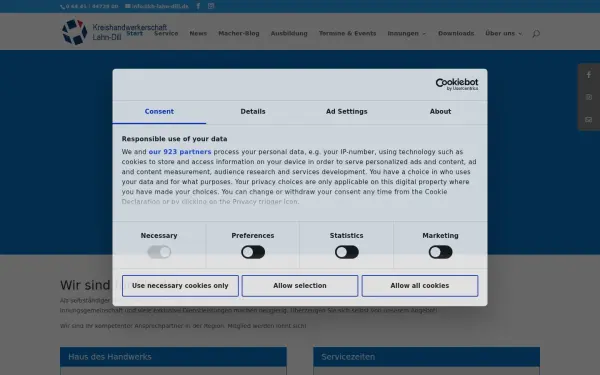
Task: Click the Kreishandwerkerschaft Lahn-Dill logo
Action: (x=114, y=32)
